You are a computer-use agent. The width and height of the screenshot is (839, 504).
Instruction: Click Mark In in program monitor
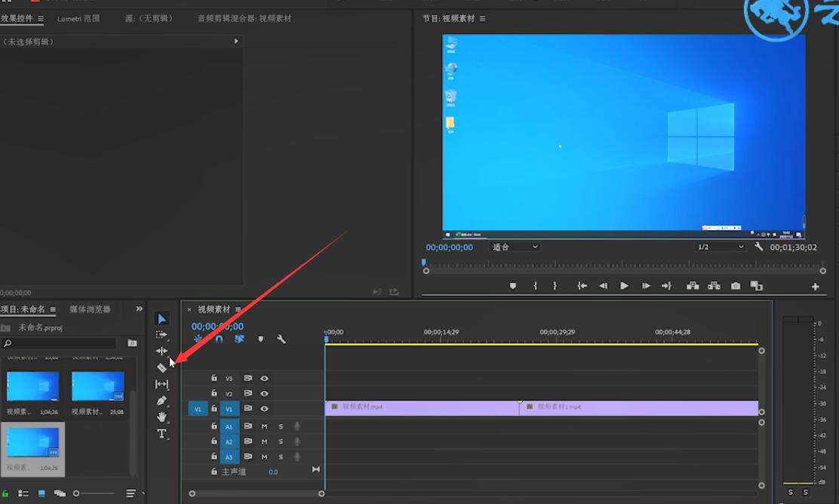coord(535,286)
